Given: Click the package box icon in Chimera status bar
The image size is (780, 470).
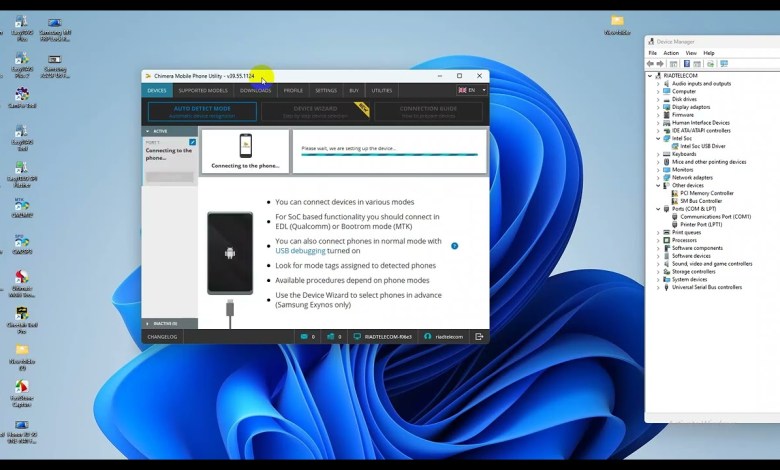Looking at the screenshot, I should coord(330,337).
